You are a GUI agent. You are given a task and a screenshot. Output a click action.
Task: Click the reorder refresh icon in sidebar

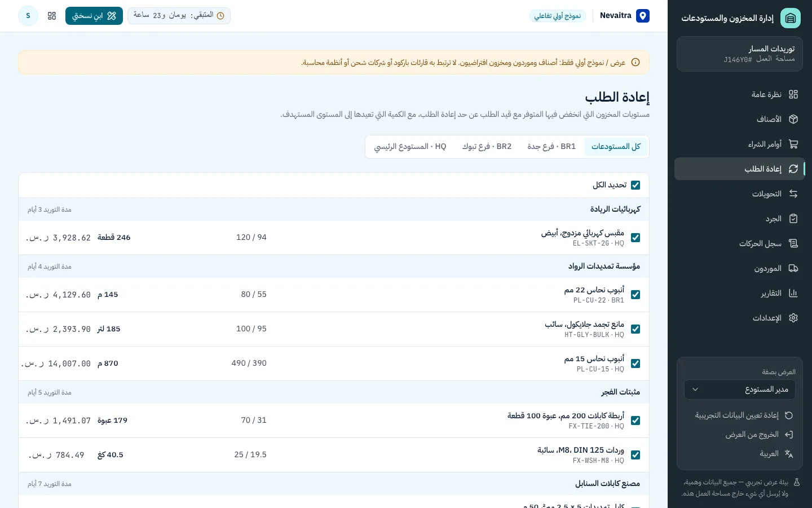click(x=793, y=169)
